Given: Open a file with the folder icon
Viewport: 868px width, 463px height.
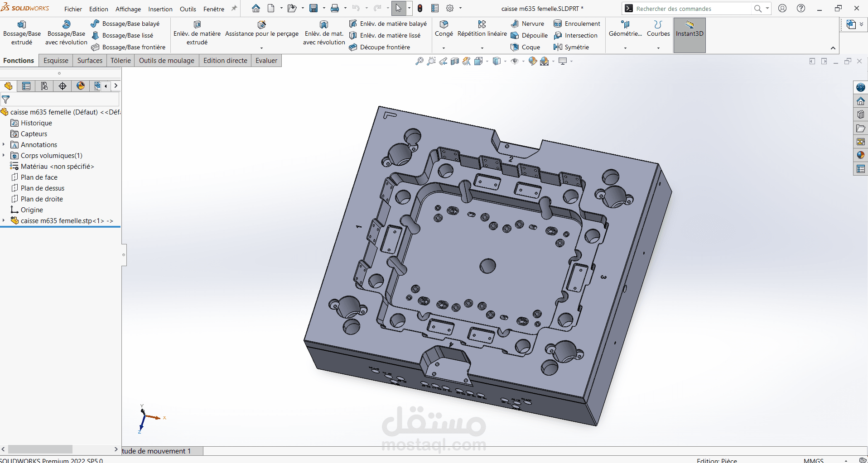Looking at the screenshot, I should point(292,8).
